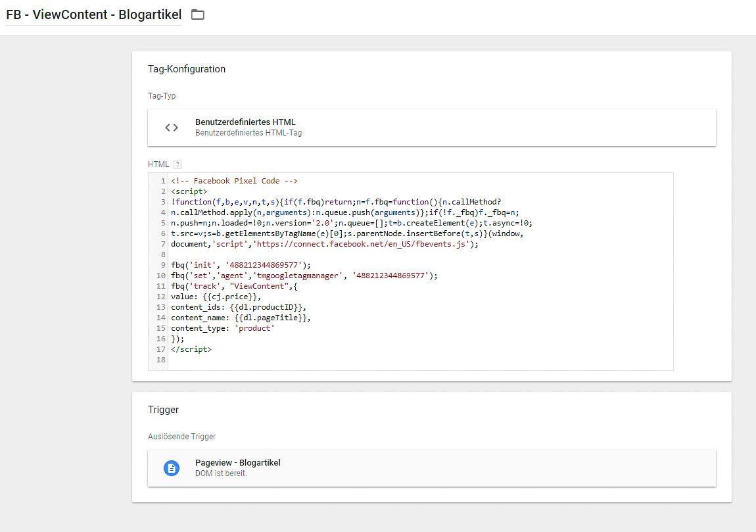Click the fbq init code line
This screenshot has width=756, height=532.
(x=241, y=265)
